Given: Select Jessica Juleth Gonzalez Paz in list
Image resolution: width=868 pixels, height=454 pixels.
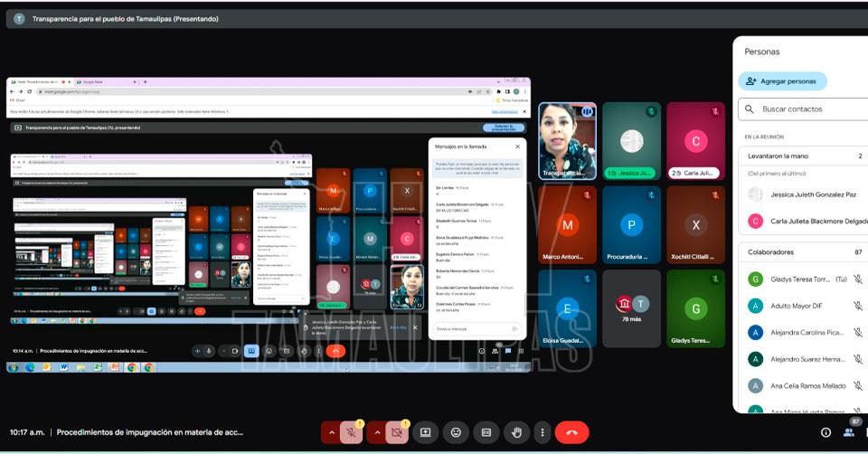Looking at the screenshot, I should (x=812, y=194).
